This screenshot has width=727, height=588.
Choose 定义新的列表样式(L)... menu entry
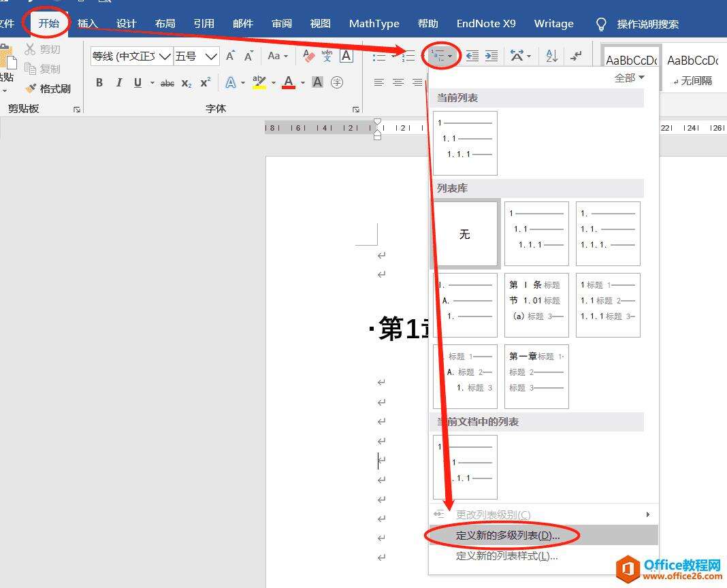point(506,556)
